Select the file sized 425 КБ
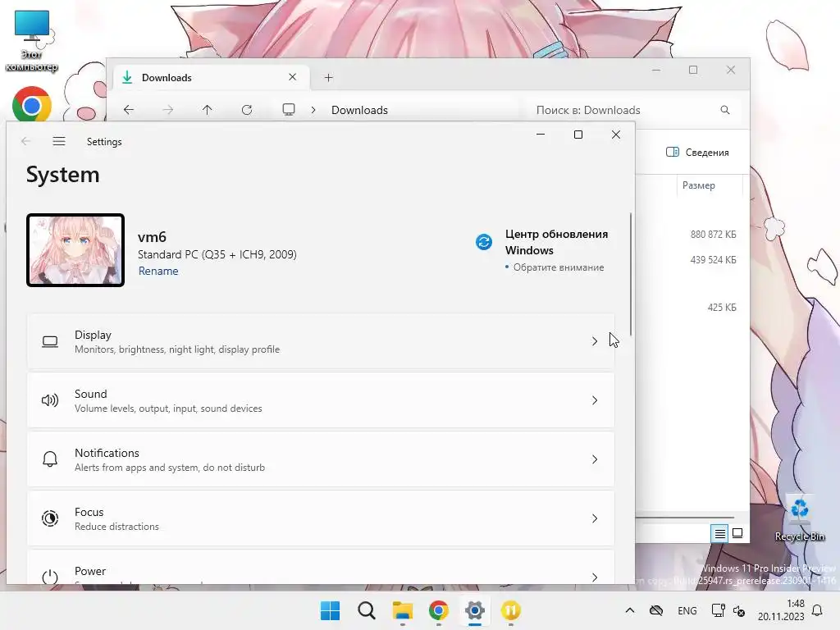Image resolution: width=840 pixels, height=630 pixels. point(722,308)
